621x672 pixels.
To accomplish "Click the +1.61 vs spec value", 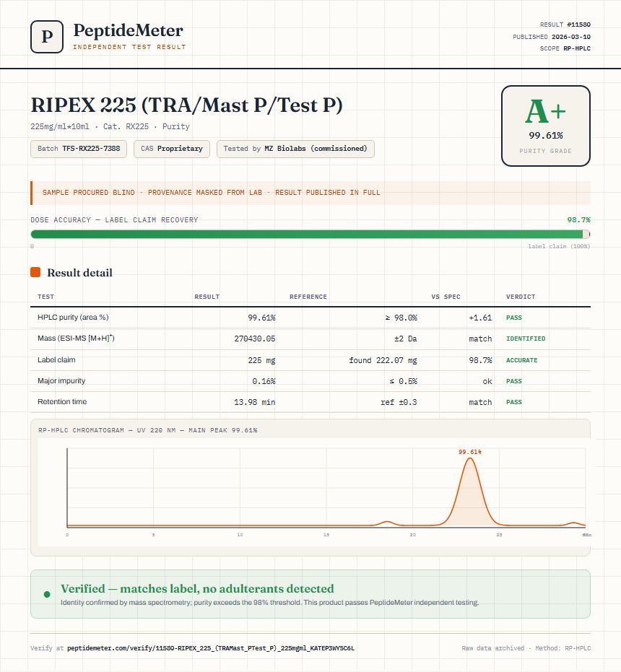I will (480, 318).
